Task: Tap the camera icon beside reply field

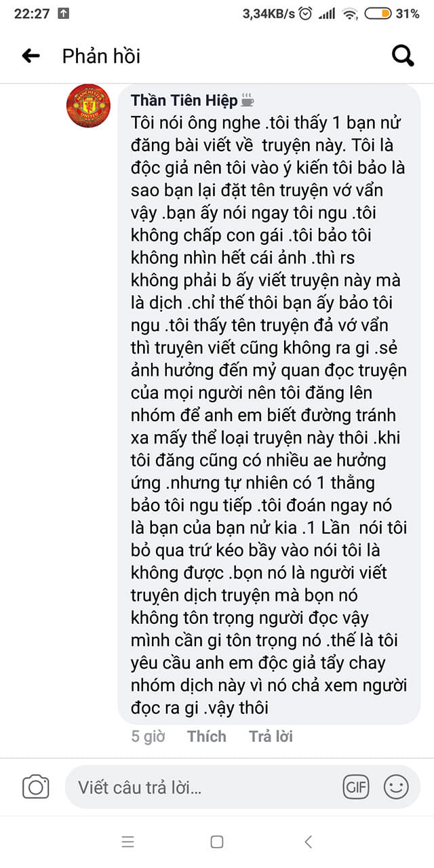Action: pos(36,787)
